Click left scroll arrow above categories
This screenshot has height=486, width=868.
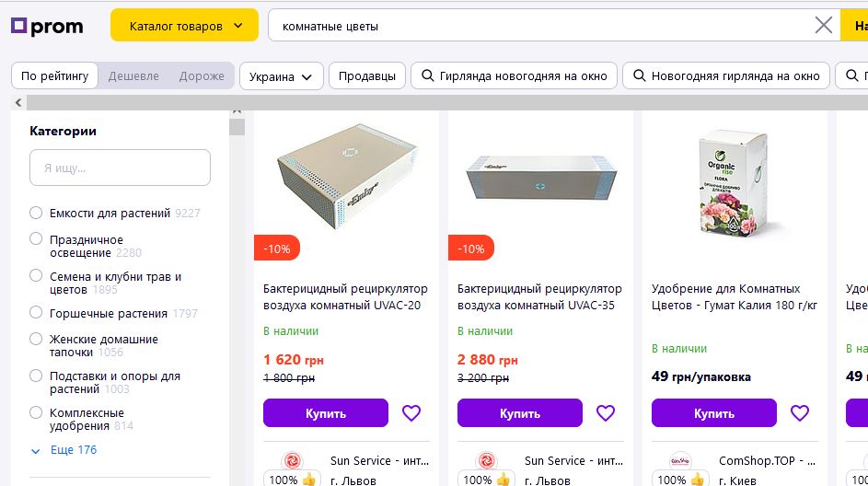pos(17,102)
